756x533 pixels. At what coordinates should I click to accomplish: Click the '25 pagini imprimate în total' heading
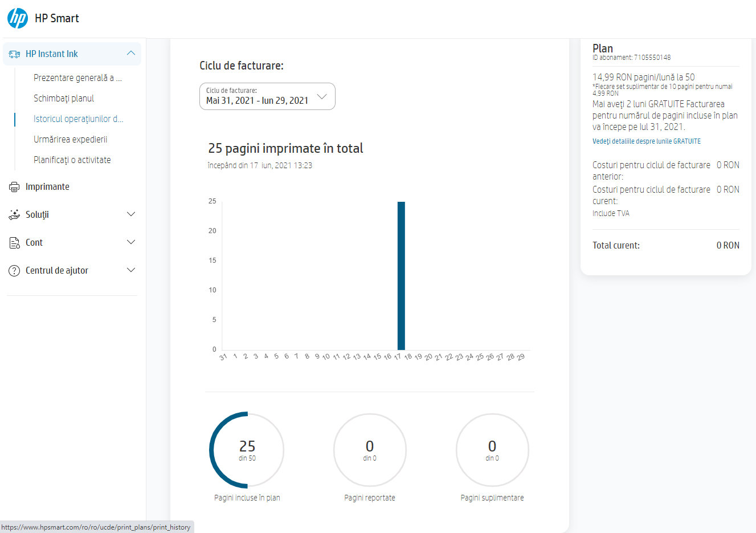[285, 148]
